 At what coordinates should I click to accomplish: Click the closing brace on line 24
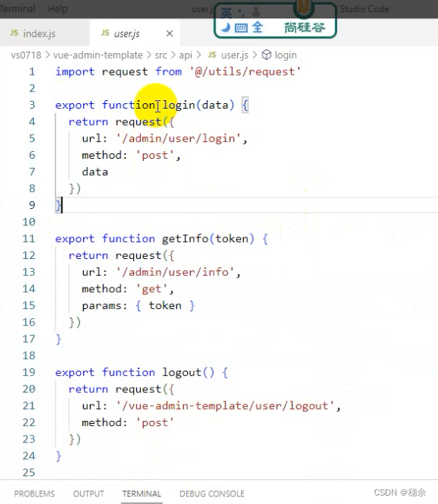coord(59,455)
